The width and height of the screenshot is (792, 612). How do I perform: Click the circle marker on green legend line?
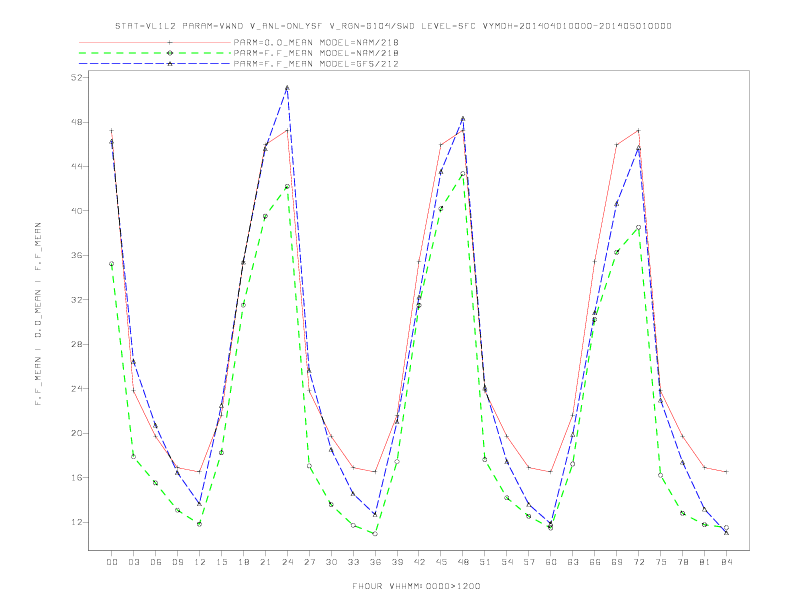[x=170, y=53]
